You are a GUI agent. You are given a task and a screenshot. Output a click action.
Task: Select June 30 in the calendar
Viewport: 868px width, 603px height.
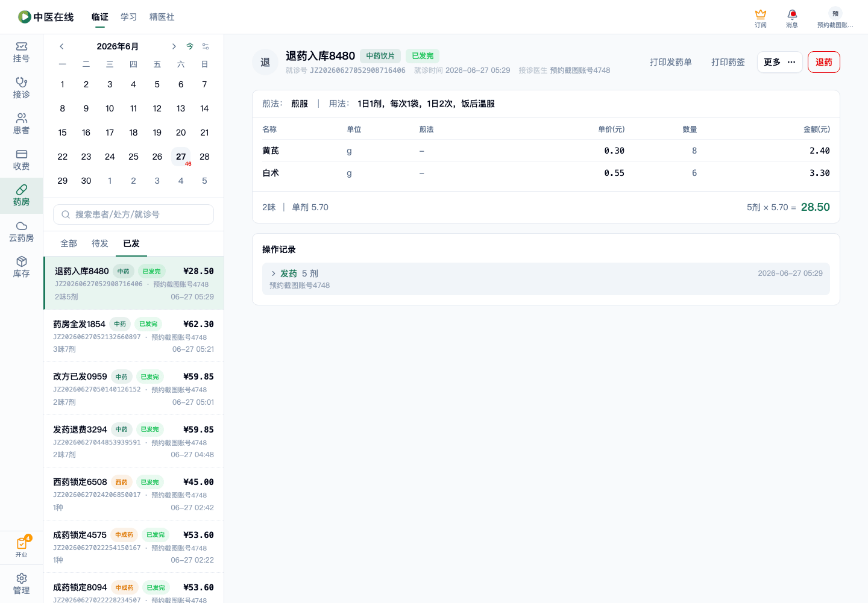[x=86, y=181]
